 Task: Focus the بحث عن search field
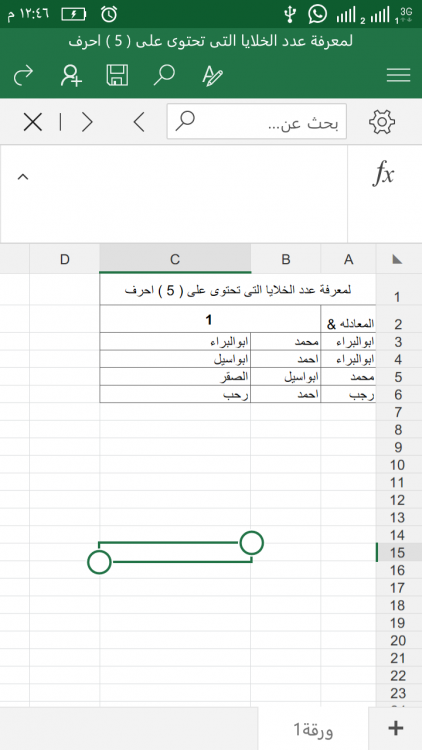[x=256, y=121]
